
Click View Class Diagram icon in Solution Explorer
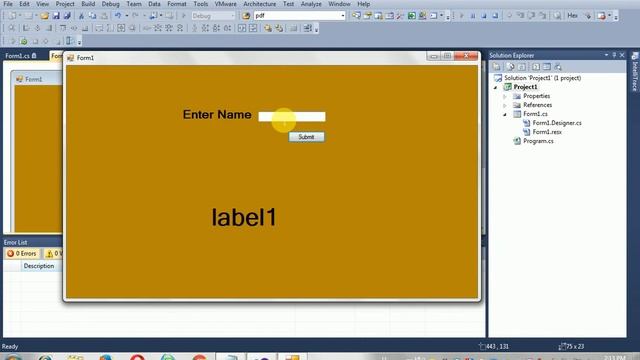coord(558,67)
